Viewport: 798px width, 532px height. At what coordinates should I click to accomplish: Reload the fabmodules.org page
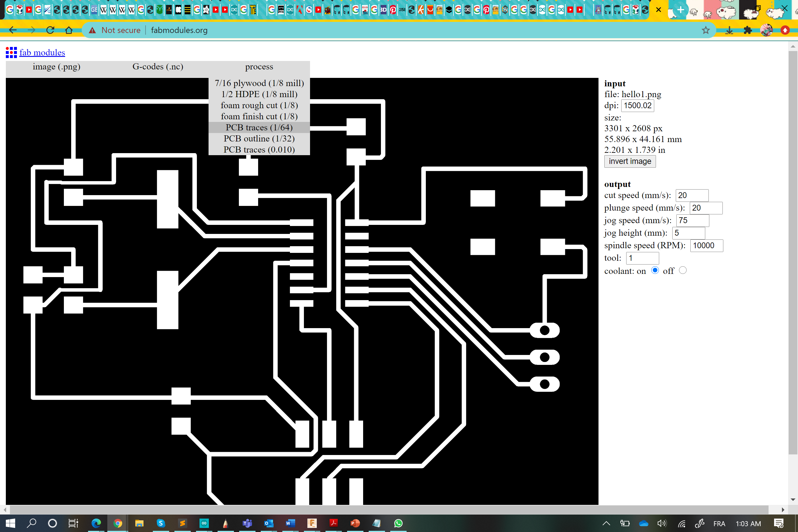(x=50, y=30)
